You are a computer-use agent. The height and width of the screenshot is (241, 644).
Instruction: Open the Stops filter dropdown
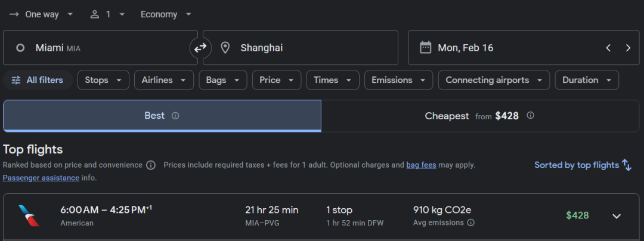103,80
